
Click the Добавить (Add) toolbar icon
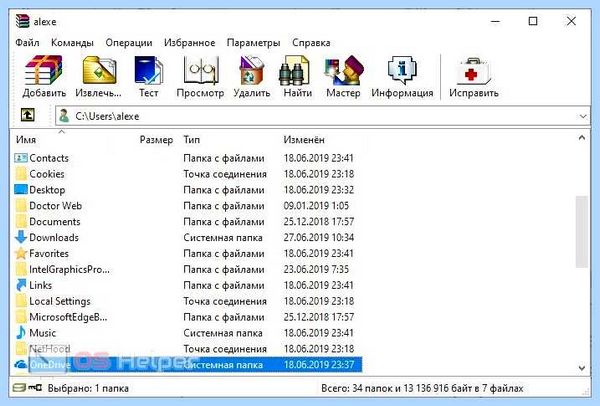[x=44, y=70]
